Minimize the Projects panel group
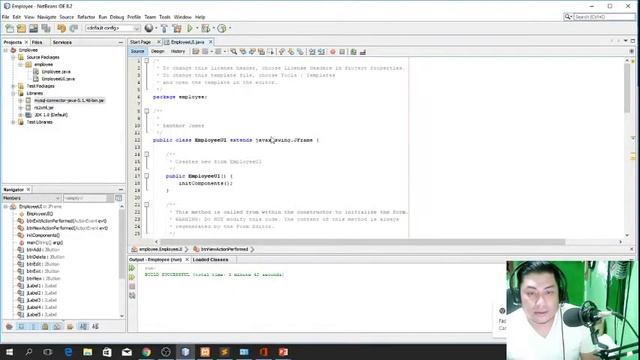The height and width of the screenshot is (360, 640). (x=120, y=42)
